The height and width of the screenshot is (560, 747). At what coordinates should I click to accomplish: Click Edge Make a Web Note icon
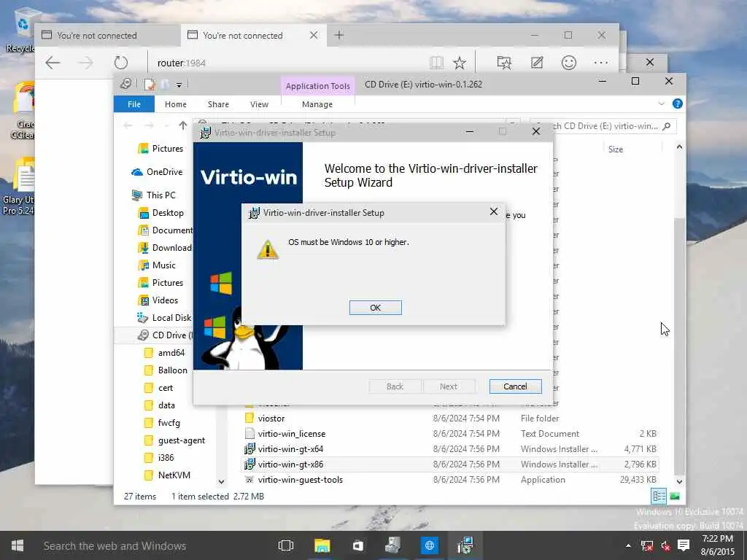point(537,63)
